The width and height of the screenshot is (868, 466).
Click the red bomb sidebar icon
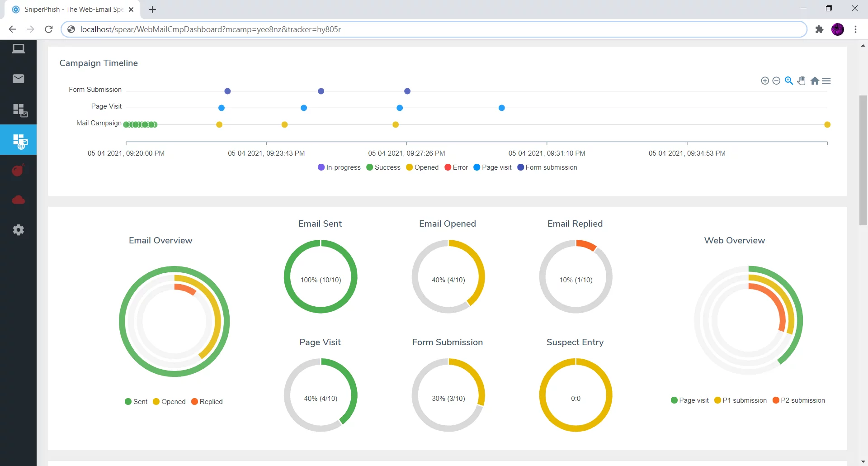(x=18, y=170)
